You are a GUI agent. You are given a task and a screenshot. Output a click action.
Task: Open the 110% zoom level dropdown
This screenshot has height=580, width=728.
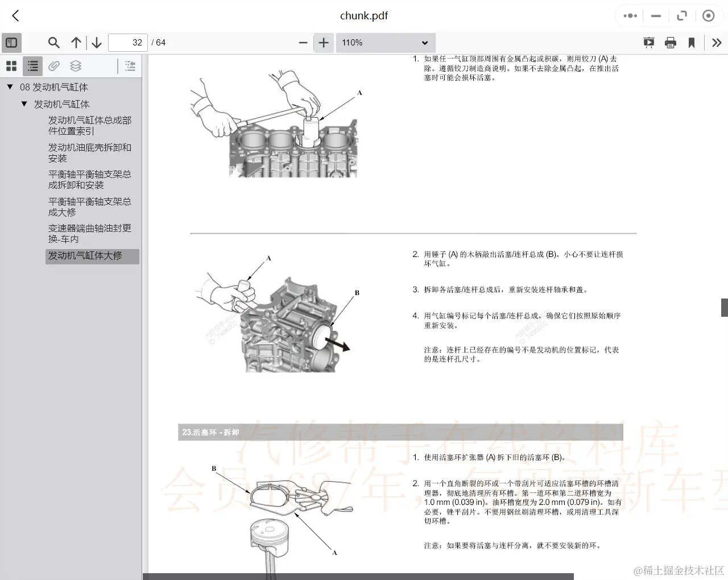pyautogui.click(x=386, y=42)
